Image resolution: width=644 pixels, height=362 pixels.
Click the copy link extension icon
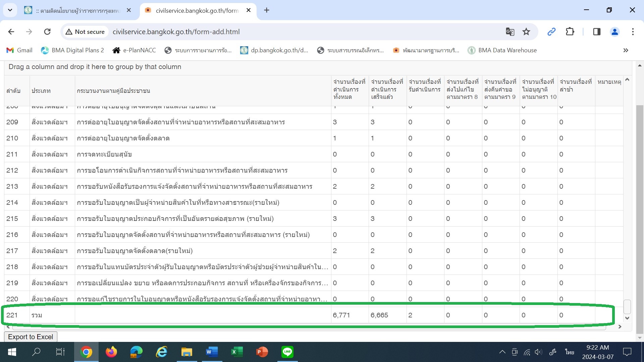pyautogui.click(x=551, y=32)
